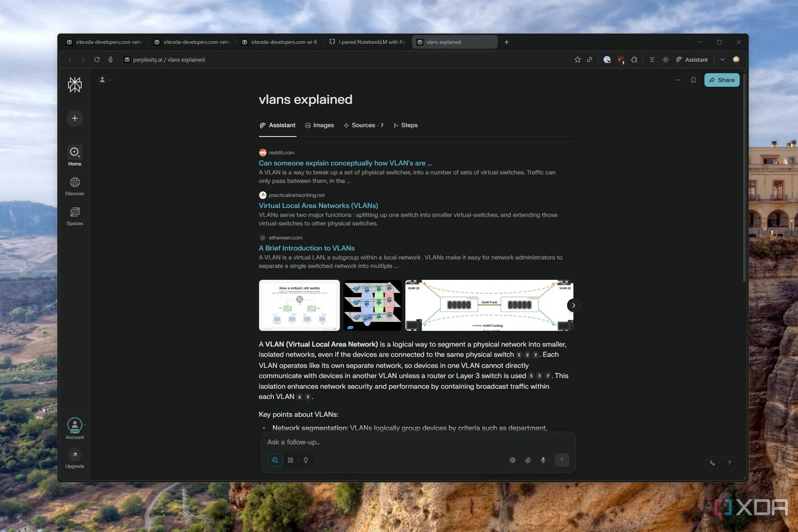Bookmark page with the star icon
This screenshot has height=532, width=798.
click(x=577, y=60)
